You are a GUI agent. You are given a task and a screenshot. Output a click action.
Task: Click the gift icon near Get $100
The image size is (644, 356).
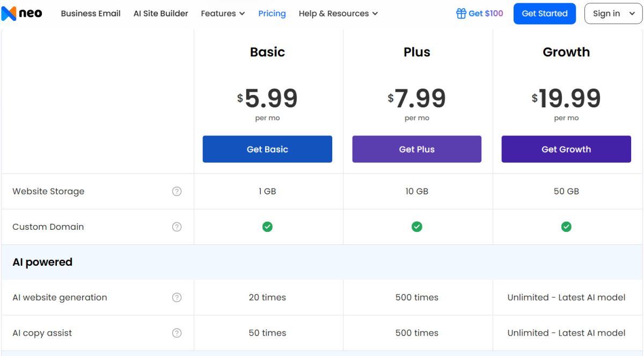coord(462,13)
